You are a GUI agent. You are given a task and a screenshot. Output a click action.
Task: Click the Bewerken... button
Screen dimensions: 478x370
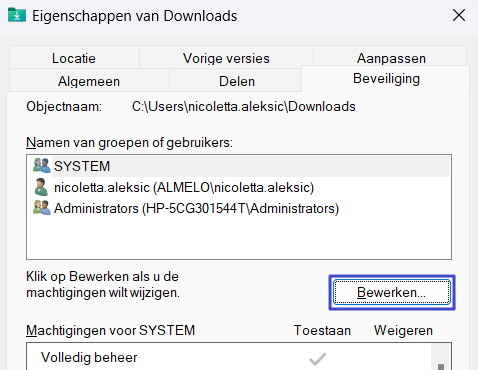(x=392, y=292)
